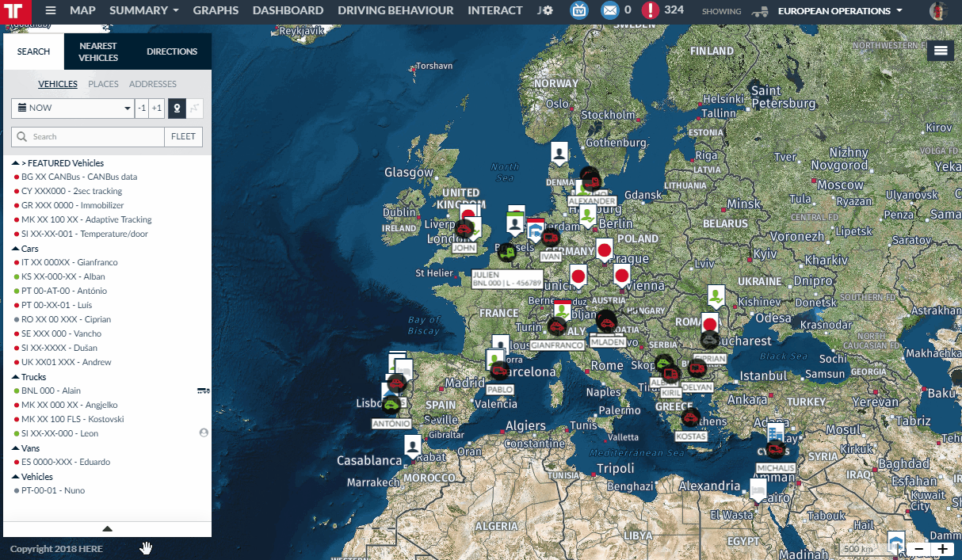The image size is (962, 560).
Task: Click the user profile avatar
Action: coord(938,11)
